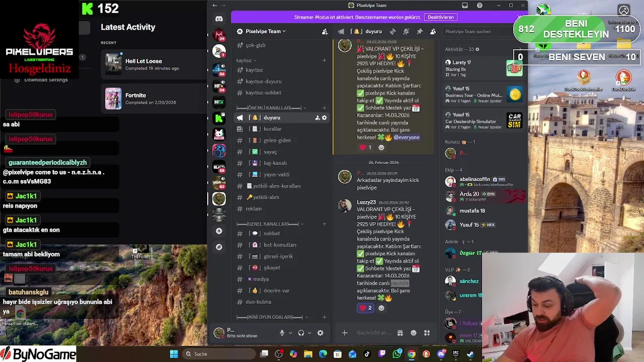The height and width of the screenshot is (362, 644).
Task: Show pinned messages in duyuru channel
Action: point(420,31)
